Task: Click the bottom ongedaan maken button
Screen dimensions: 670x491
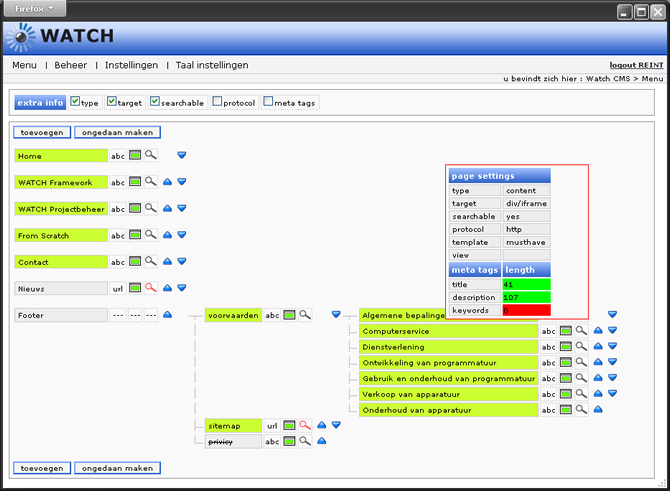Action: pyautogui.click(x=118, y=468)
